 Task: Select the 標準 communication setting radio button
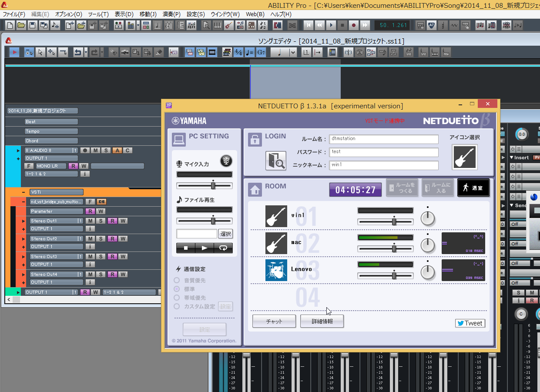(x=177, y=289)
